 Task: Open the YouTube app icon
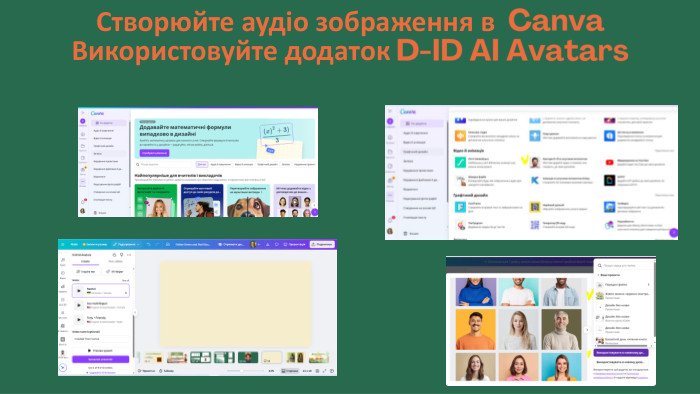point(609,162)
